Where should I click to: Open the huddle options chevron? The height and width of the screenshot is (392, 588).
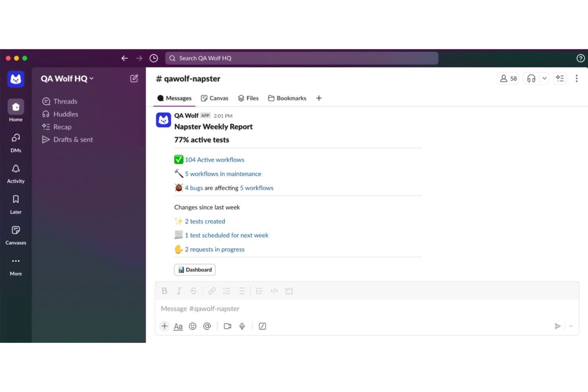(x=544, y=78)
